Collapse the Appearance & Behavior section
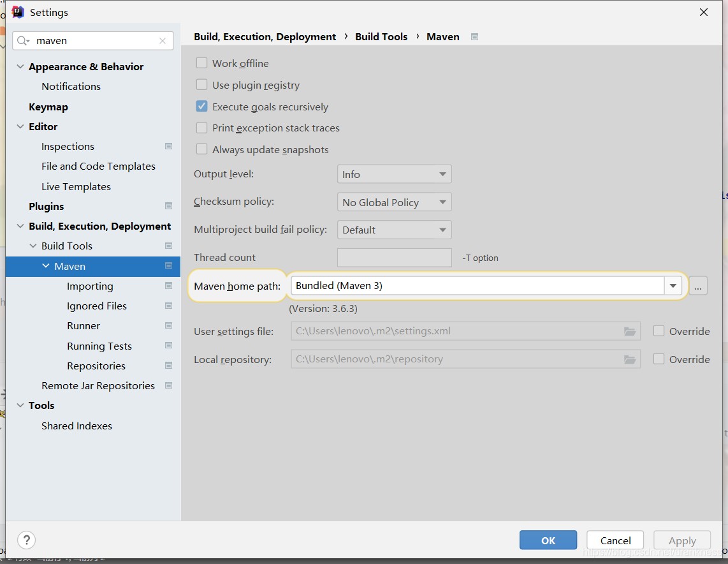Viewport: 728px width, 564px height. (20, 66)
